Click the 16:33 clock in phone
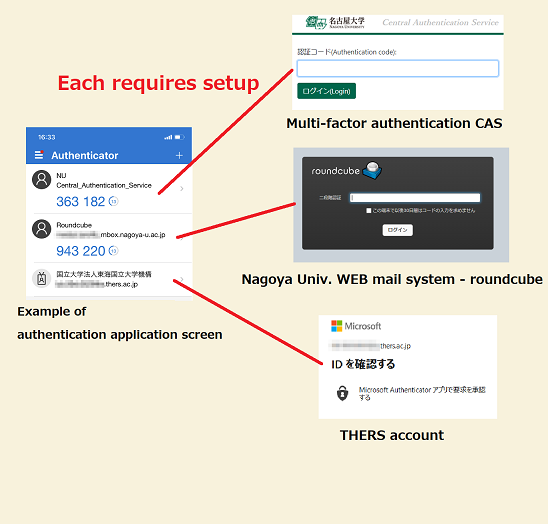Screen dimensions: 548x524 click(x=47, y=137)
